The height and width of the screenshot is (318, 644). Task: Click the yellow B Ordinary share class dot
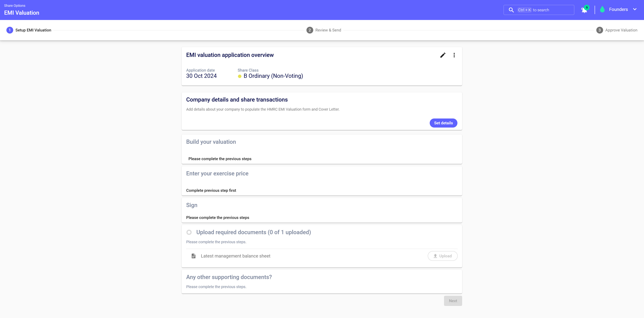coord(240,76)
